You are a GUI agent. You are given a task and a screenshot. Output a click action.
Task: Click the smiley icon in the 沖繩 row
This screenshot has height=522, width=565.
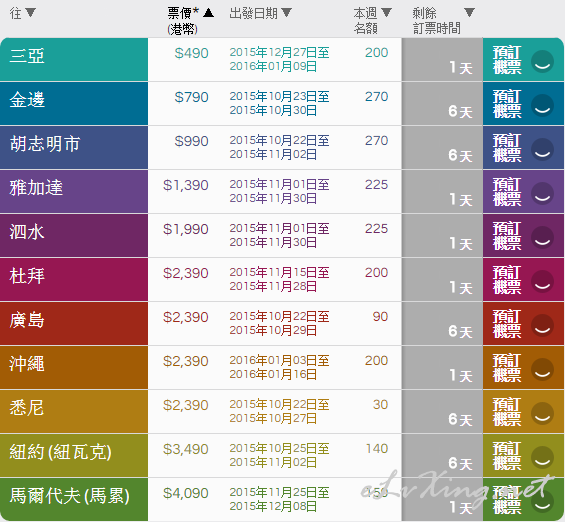click(x=542, y=370)
